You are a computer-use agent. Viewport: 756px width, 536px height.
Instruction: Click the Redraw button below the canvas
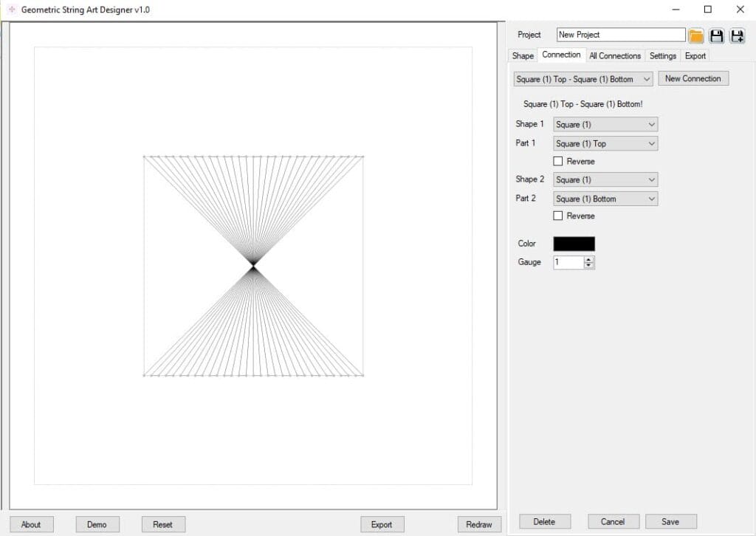479,524
